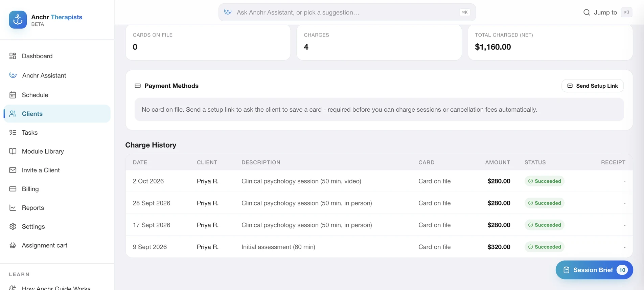
Task: Click the Schedule calendar icon
Action: pyautogui.click(x=13, y=95)
